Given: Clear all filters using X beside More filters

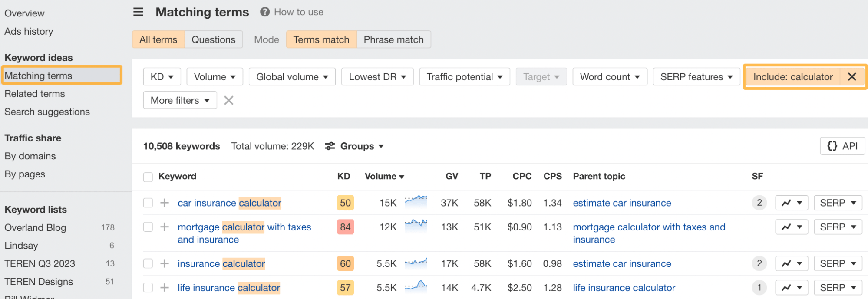Looking at the screenshot, I should (x=228, y=101).
